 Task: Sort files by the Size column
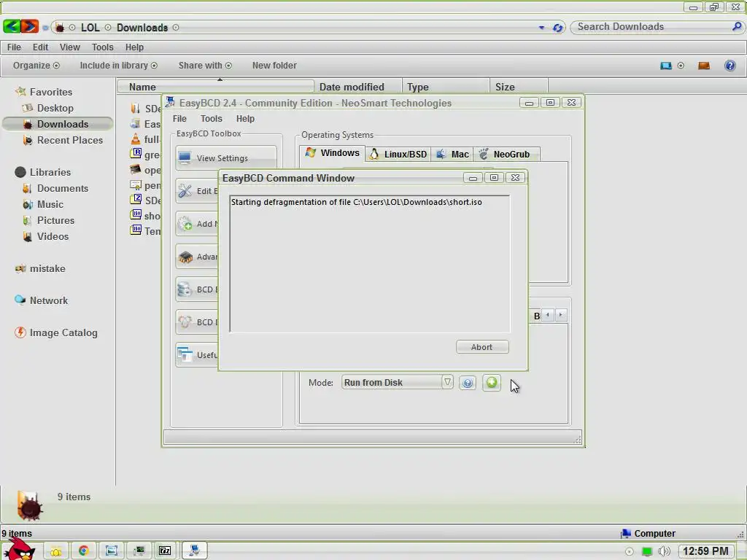(519, 87)
